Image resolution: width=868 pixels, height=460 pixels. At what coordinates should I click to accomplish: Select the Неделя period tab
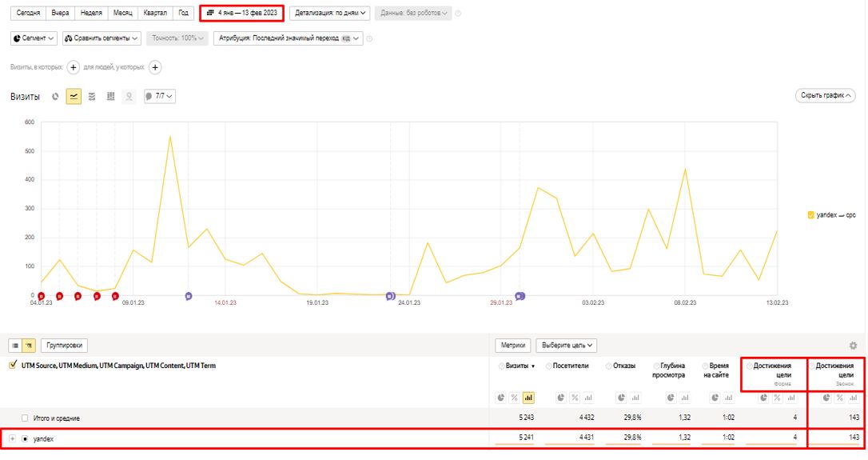[x=91, y=13]
